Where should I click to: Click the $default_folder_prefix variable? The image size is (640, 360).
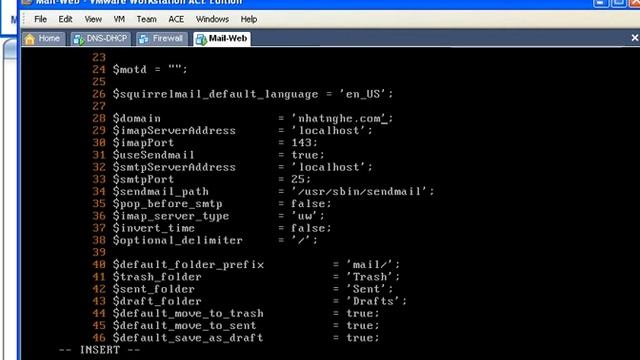pyautogui.click(x=188, y=265)
